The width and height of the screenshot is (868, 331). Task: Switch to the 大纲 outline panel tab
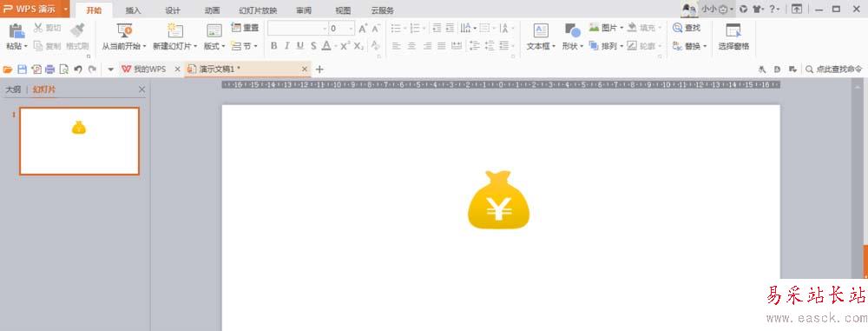point(13,89)
